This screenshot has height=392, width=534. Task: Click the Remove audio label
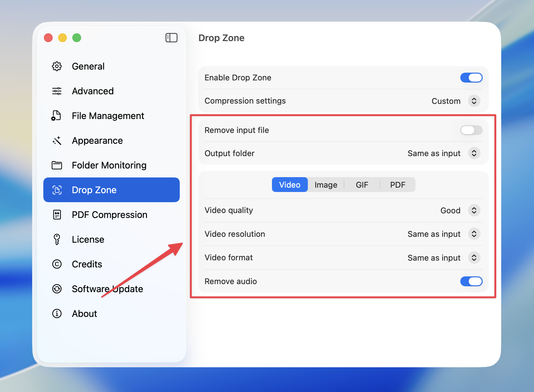[x=231, y=281]
